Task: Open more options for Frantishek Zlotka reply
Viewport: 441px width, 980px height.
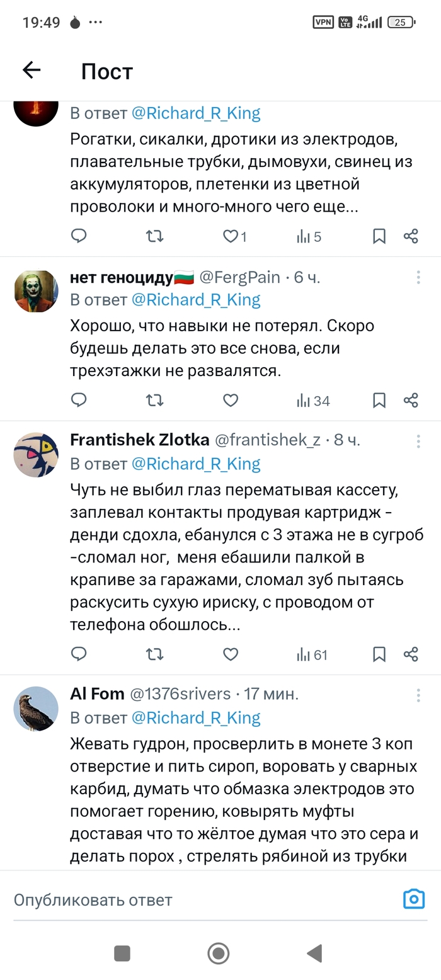Action: pyautogui.click(x=418, y=440)
